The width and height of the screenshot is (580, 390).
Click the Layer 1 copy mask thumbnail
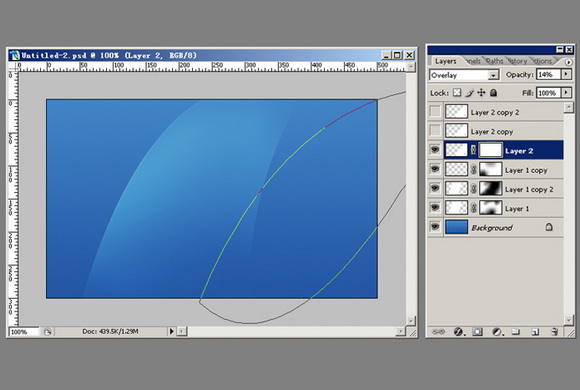[490, 169]
